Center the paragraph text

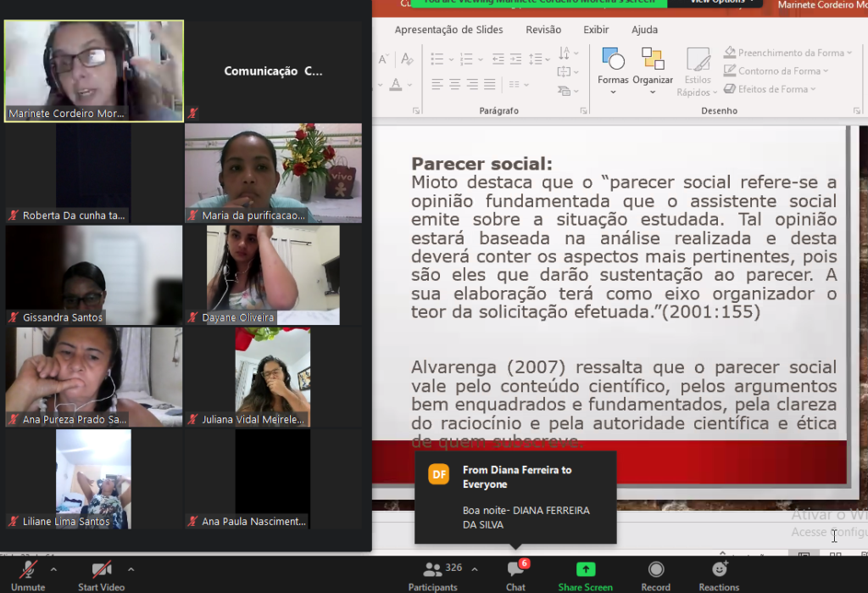[x=455, y=84]
